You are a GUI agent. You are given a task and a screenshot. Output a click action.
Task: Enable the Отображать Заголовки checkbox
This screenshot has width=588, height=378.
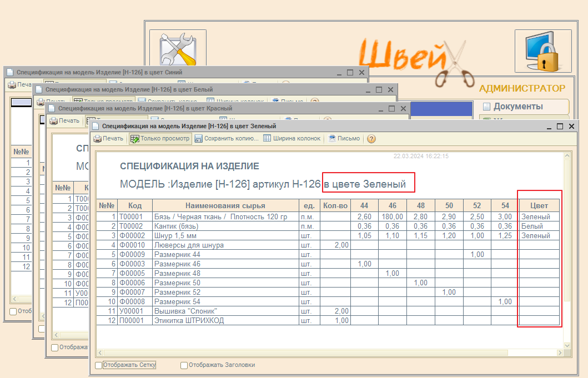click(x=184, y=365)
